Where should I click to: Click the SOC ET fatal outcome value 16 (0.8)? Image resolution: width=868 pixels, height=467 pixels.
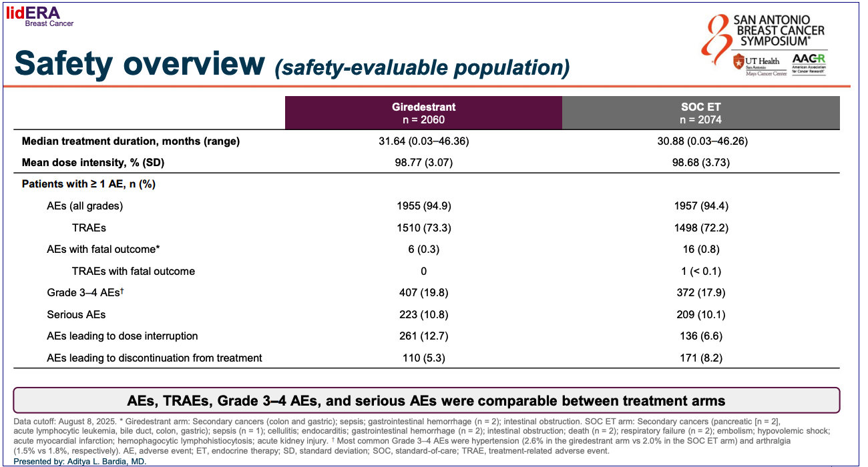(x=700, y=250)
